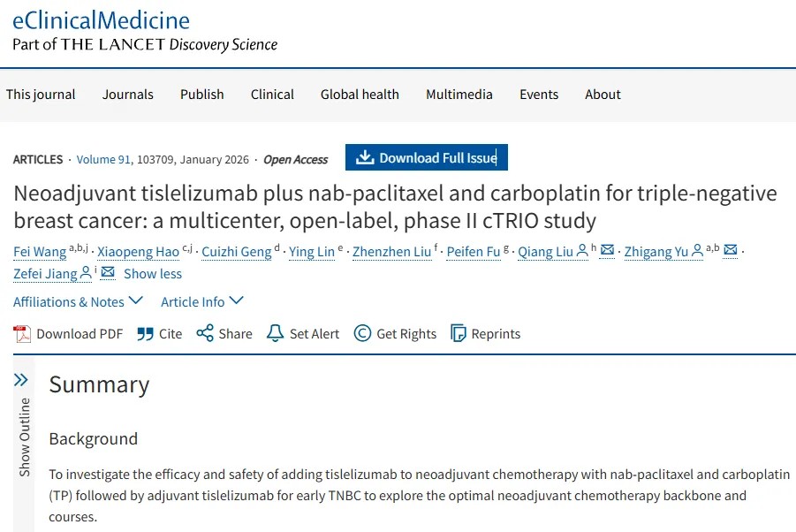Click the Get Rights copyright icon
Viewport: 796px width, 532px height.
(362, 333)
